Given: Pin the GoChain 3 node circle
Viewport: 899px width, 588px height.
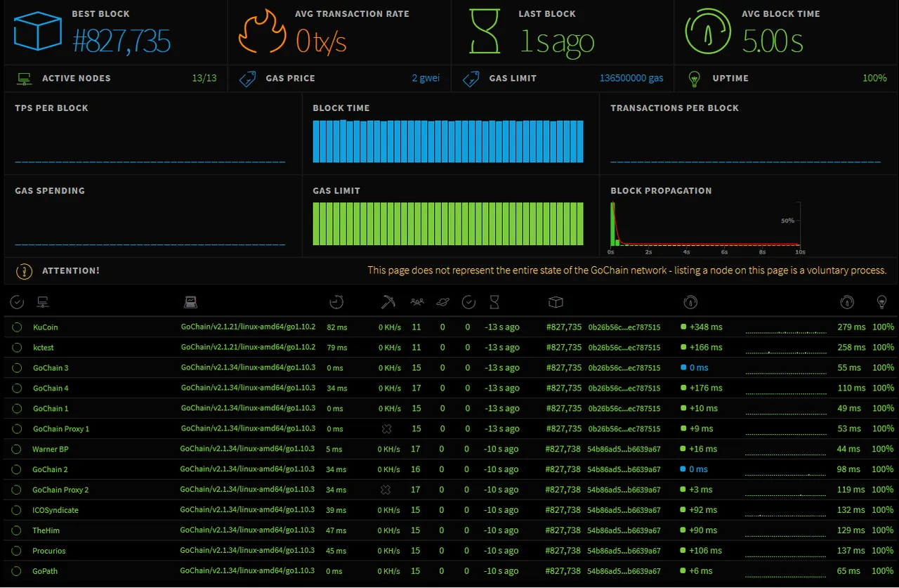Looking at the screenshot, I should click(x=17, y=368).
